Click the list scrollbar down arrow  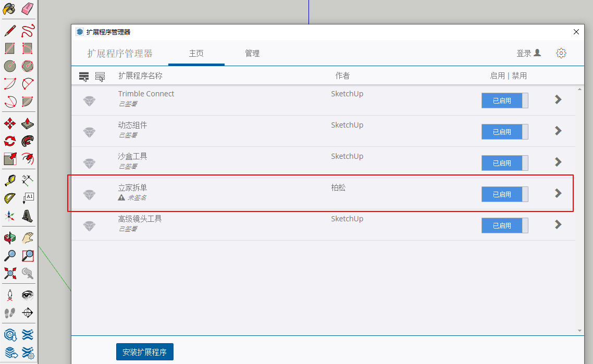[x=580, y=331]
